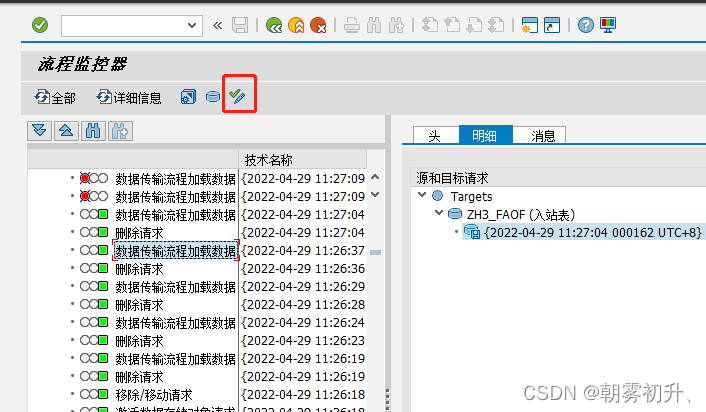Switch to the 明细 tab
Image resolution: width=706 pixels, height=412 pixels.
[x=485, y=135]
